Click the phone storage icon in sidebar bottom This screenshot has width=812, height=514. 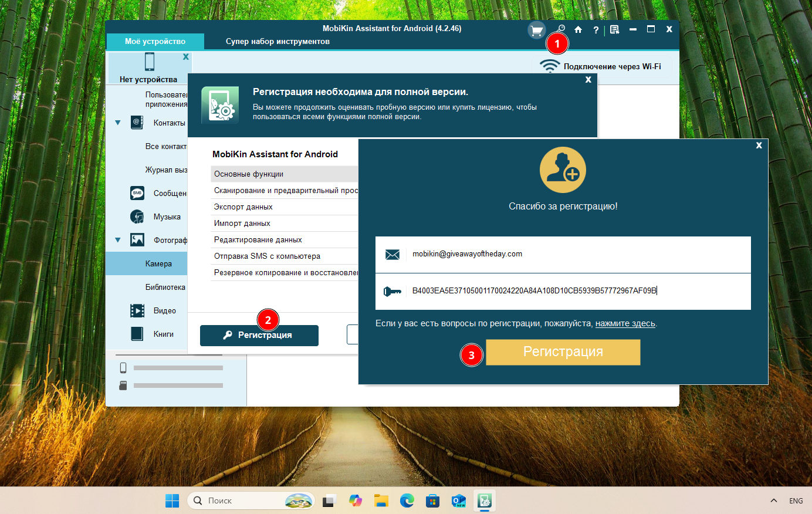(x=123, y=368)
